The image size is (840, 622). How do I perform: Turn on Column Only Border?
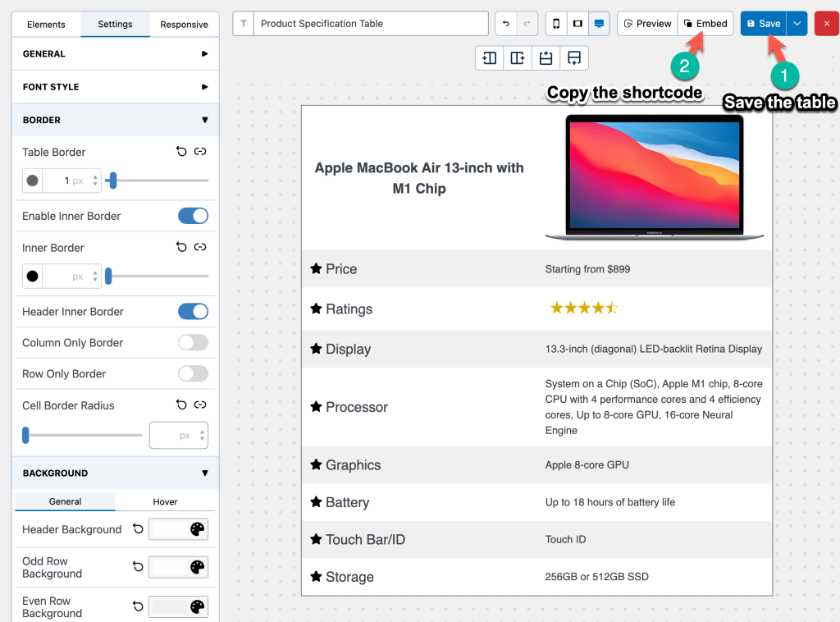(193, 342)
